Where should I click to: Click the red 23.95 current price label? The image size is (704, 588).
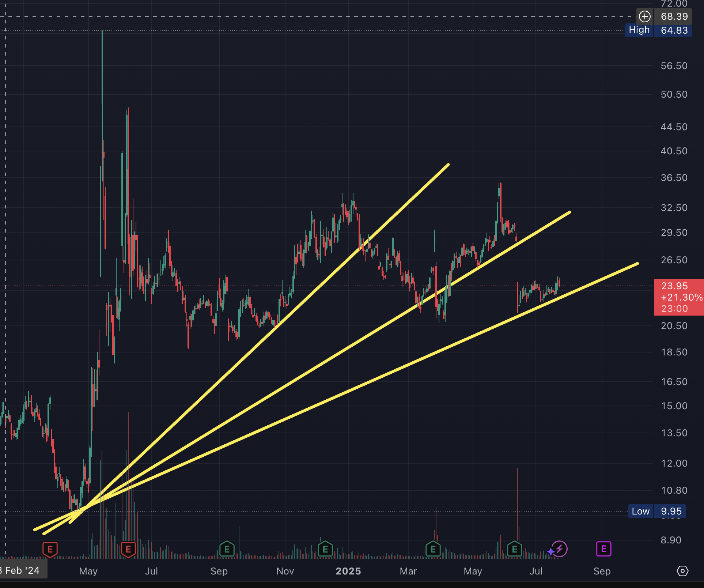679,297
